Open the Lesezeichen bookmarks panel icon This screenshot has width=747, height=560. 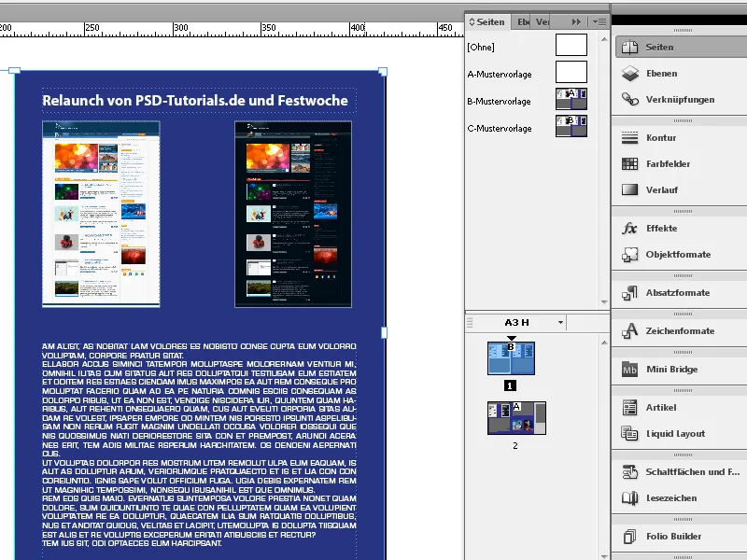tap(629, 498)
